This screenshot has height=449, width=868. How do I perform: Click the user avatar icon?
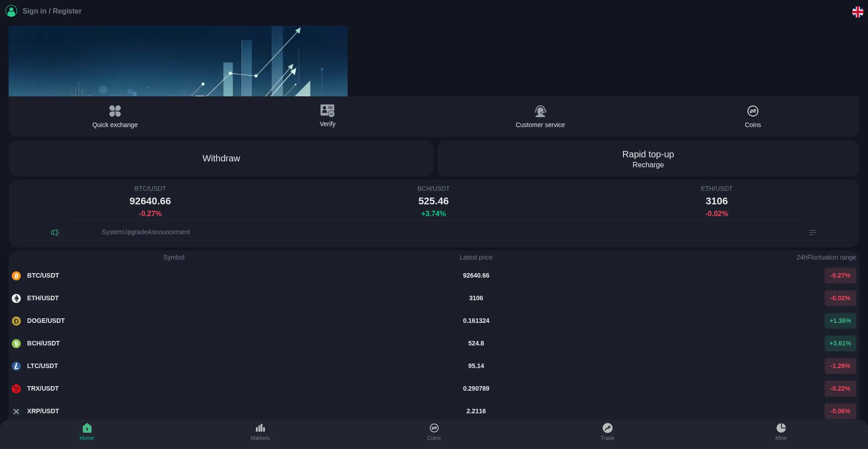tap(11, 11)
